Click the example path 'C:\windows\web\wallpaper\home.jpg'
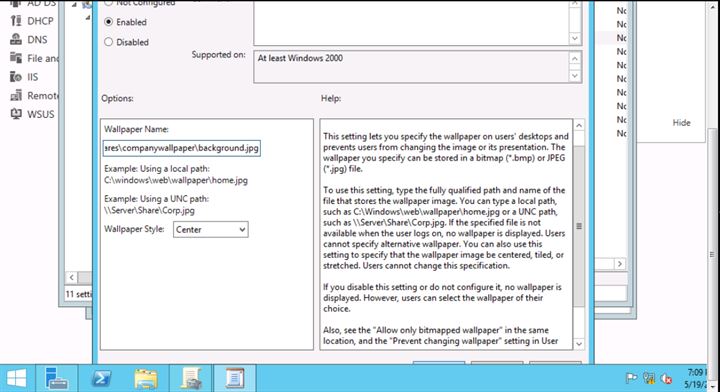Image resolution: width=720 pixels, height=392 pixels. [176, 180]
